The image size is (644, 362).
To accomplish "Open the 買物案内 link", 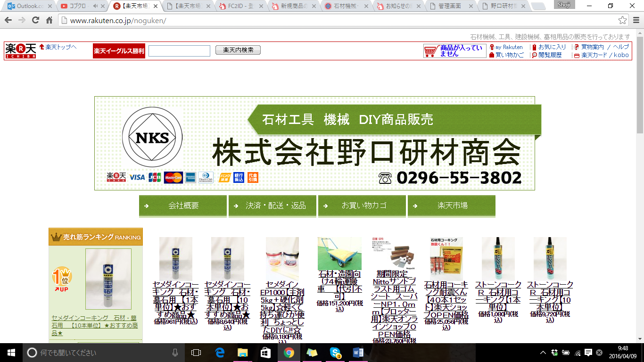I will [592, 47].
